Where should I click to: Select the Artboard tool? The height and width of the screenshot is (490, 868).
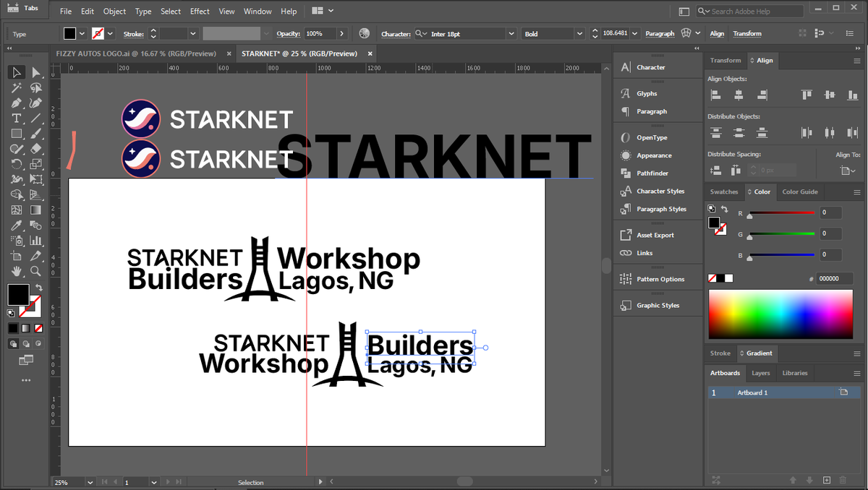[17, 256]
